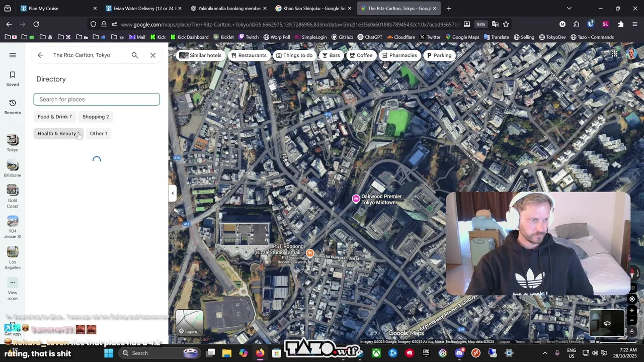Screen dimensions: 644x362
Task: Open the Cloudflare bookmark
Action: [400, 37]
